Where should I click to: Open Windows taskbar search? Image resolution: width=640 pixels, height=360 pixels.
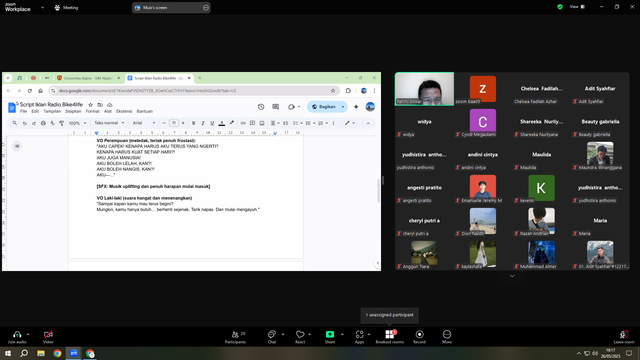pos(24,353)
